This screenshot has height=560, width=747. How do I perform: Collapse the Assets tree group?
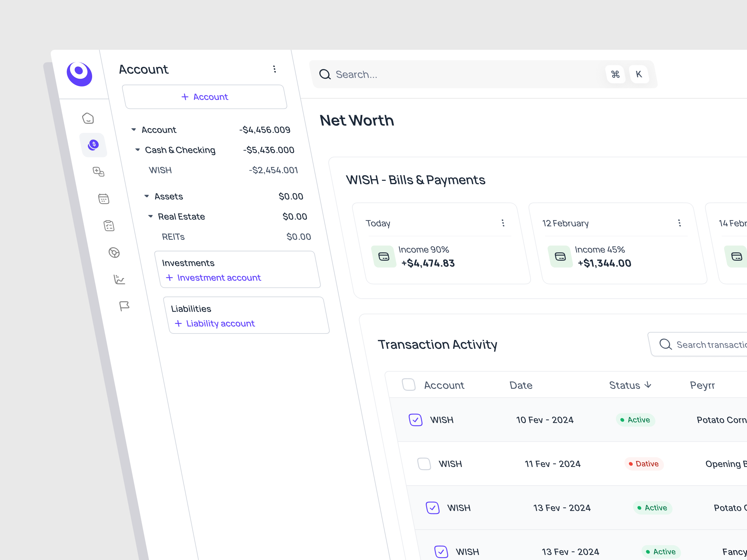(x=147, y=196)
